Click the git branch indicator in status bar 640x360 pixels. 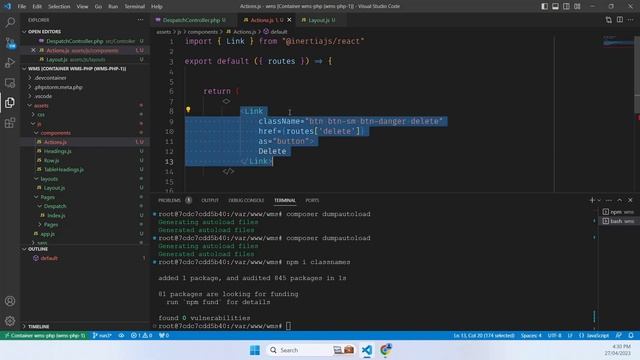click(102, 336)
